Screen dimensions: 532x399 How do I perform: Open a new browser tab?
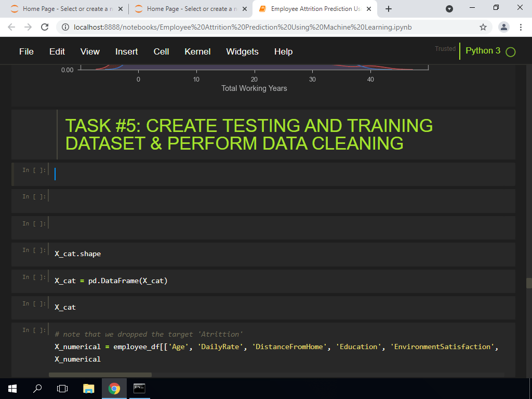tap(389, 9)
